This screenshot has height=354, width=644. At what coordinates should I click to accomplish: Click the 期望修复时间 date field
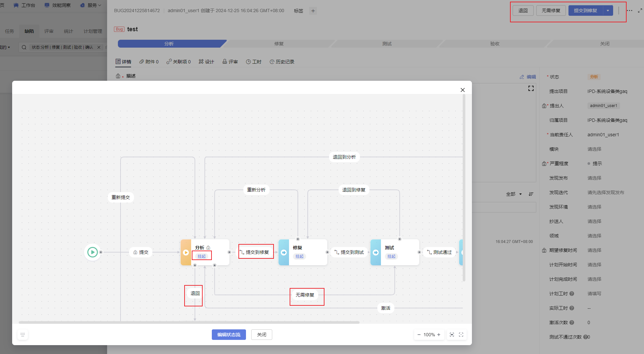(x=594, y=250)
